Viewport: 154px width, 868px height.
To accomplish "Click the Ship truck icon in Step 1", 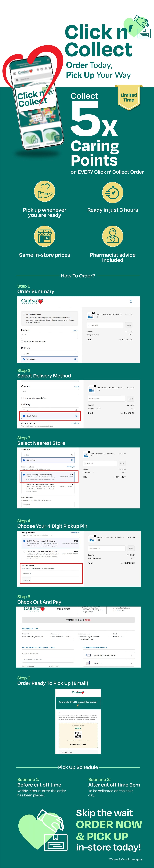I will point(75,354).
